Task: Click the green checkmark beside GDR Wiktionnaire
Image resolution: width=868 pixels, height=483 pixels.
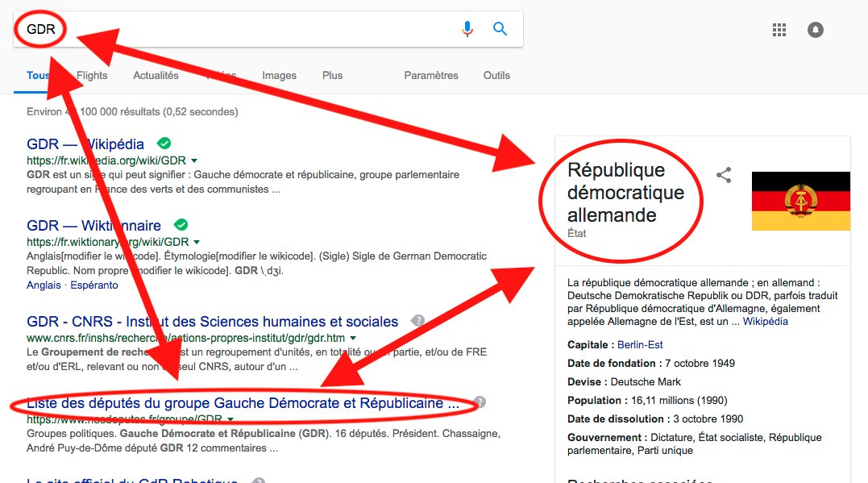Action: [x=181, y=225]
